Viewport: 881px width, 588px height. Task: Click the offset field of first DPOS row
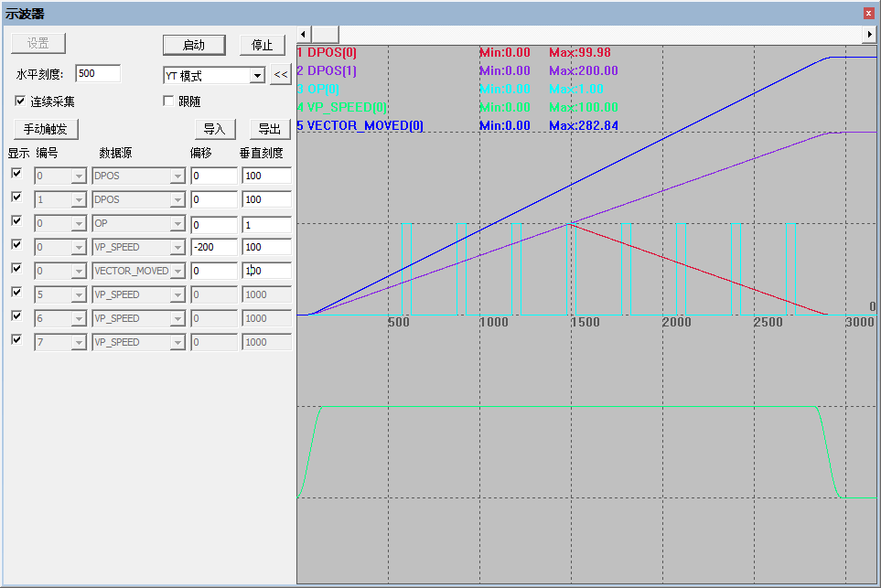click(x=214, y=176)
